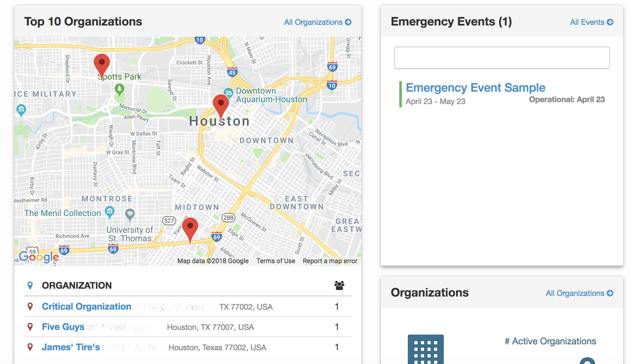Click the Google logo on map
Image resolution: width=631 pixels, height=364 pixels.
39,257
